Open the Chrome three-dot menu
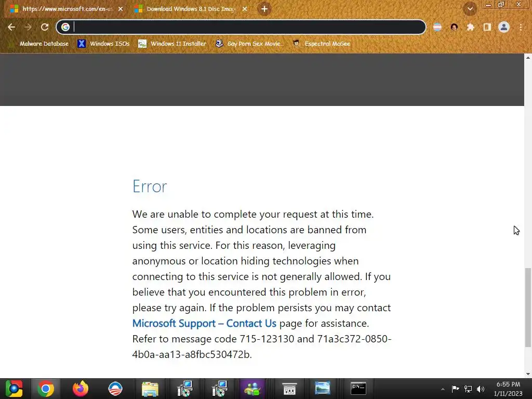Screen dimensions: 532x399 [x=521, y=27]
